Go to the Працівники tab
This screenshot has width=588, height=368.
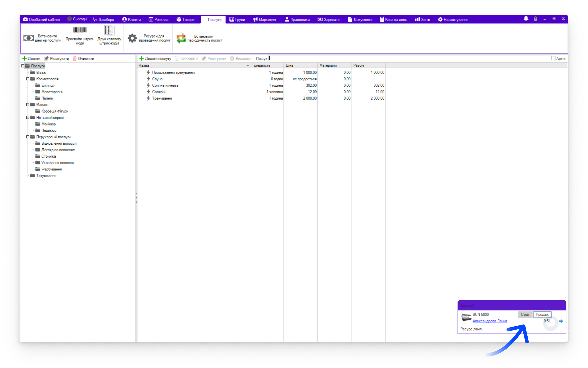tap(297, 20)
